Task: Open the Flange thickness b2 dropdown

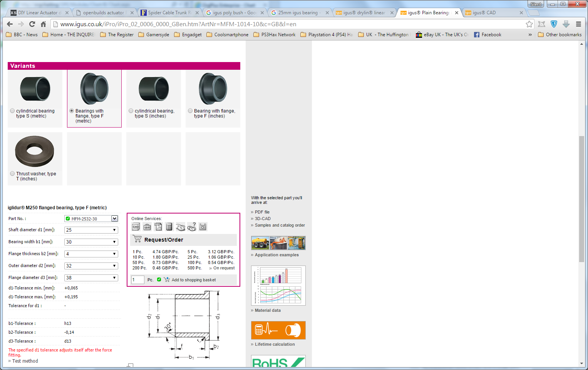Action: [x=91, y=254]
